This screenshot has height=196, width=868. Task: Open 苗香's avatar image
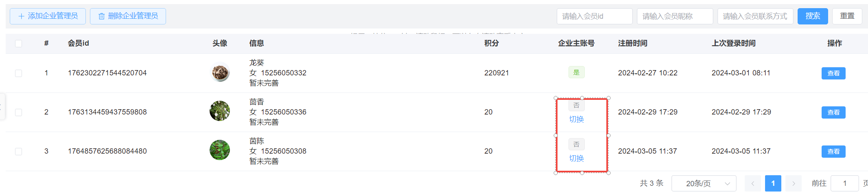point(220,111)
